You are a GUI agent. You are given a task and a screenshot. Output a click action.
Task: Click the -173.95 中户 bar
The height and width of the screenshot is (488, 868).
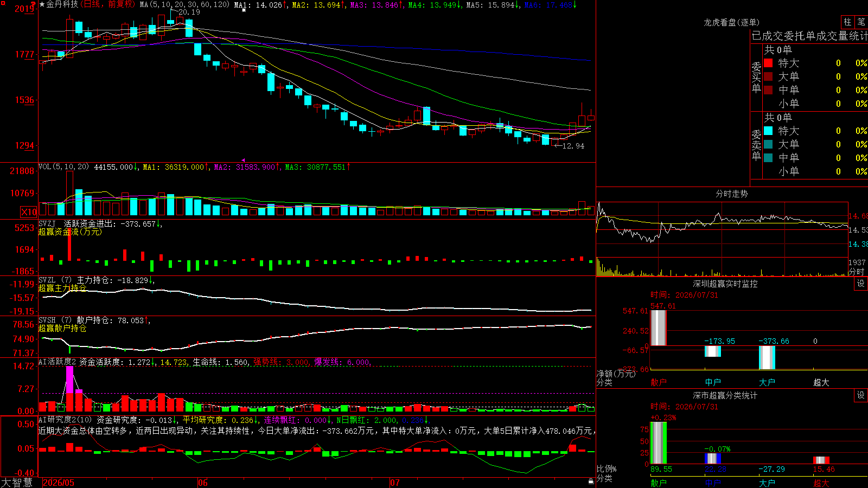click(x=713, y=351)
